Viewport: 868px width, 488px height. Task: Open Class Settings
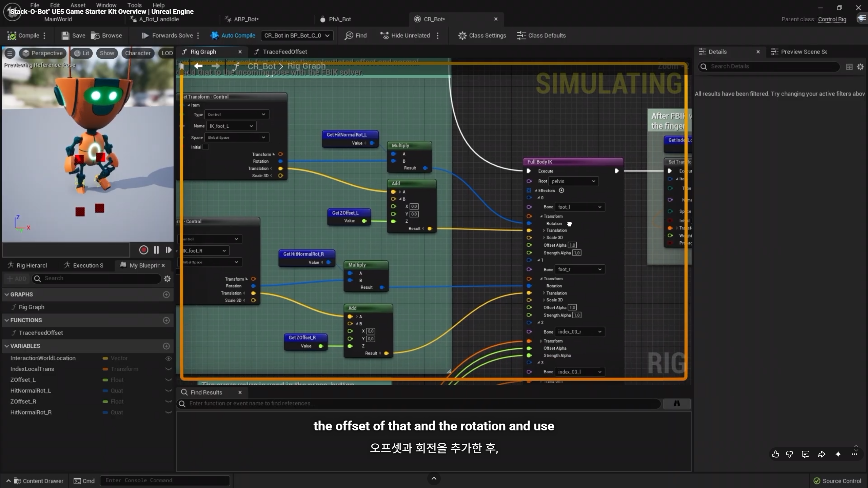482,36
